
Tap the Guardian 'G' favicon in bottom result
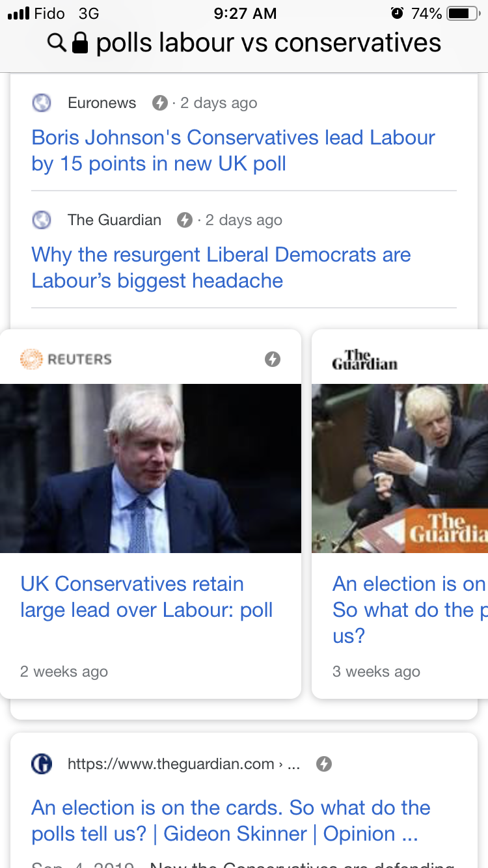42,764
